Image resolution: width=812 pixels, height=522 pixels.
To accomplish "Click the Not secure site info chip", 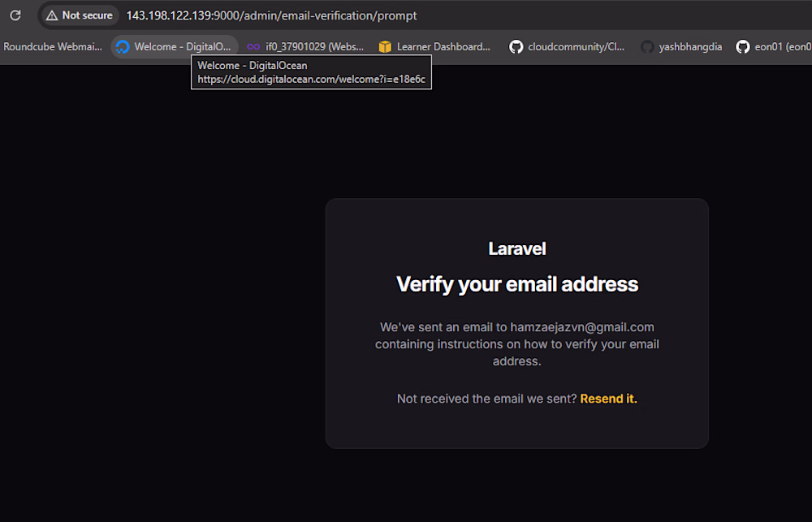I will click(x=79, y=15).
